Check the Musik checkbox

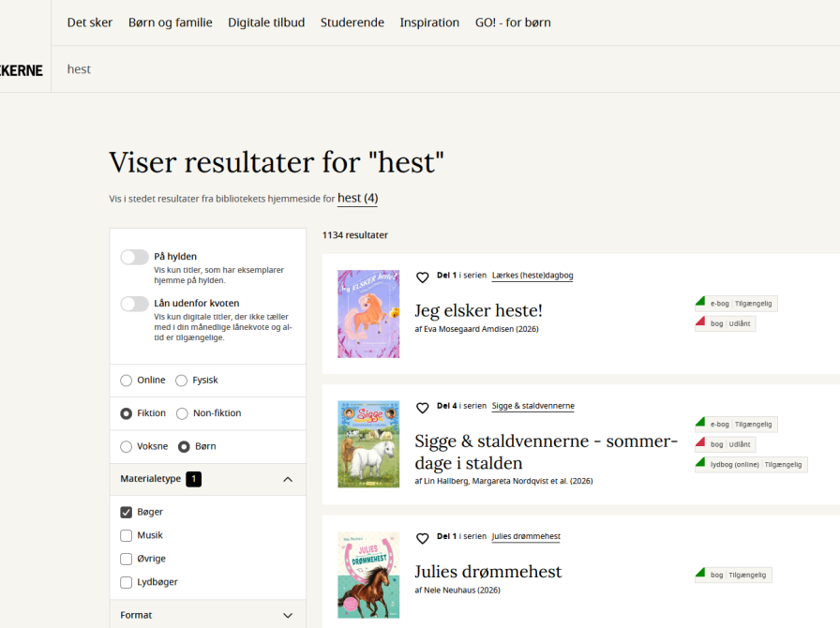[126, 536]
